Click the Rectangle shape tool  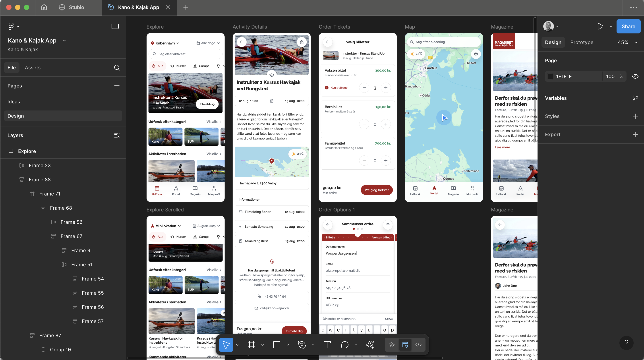(x=277, y=345)
